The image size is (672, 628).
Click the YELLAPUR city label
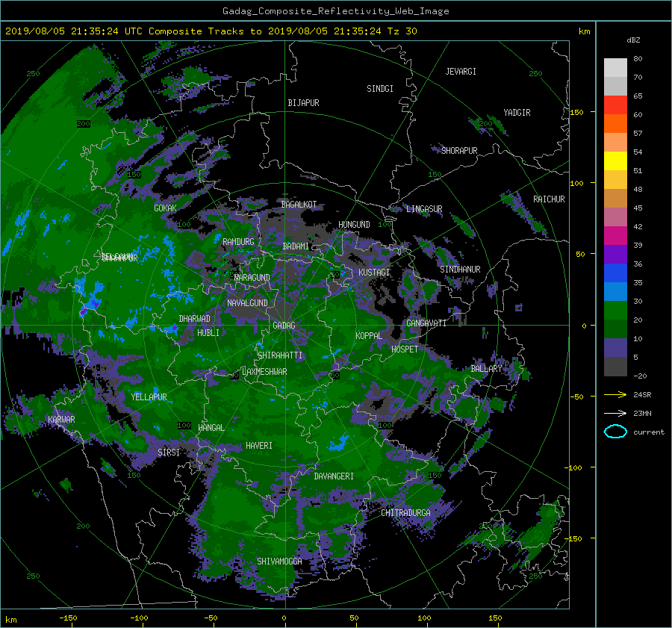[x=149, y=397]
